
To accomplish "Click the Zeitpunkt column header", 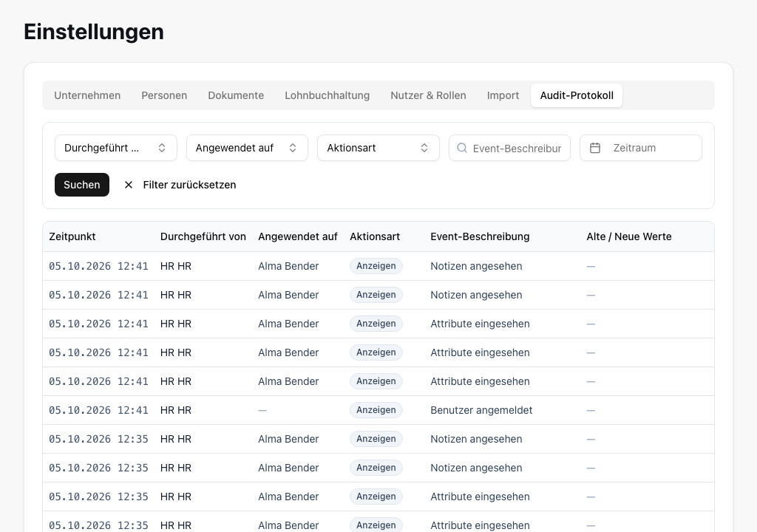I will pyautogui.click(x=72, y=236).
